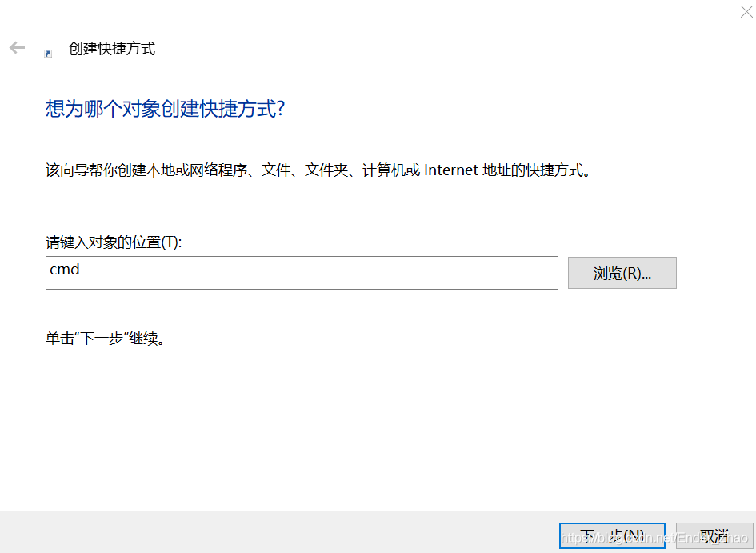Click the 创建快捷方式 window title text
This screenshot has width=756, height=553.
[x=111, y=49]
